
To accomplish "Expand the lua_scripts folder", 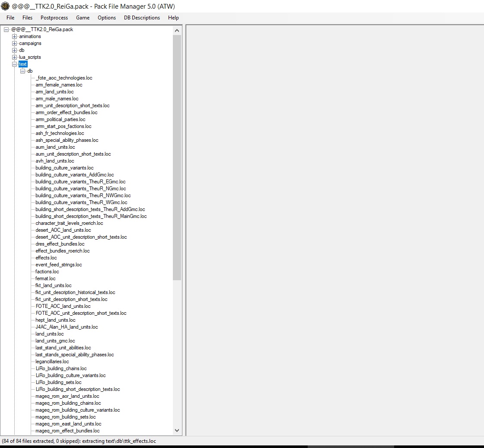I will click(15, 57).
